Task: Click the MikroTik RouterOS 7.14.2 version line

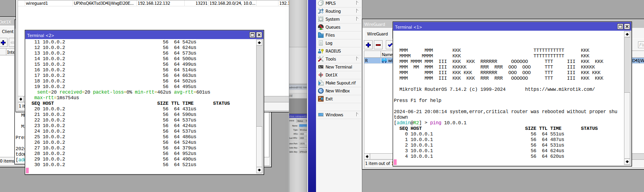Action: [452, 89]
